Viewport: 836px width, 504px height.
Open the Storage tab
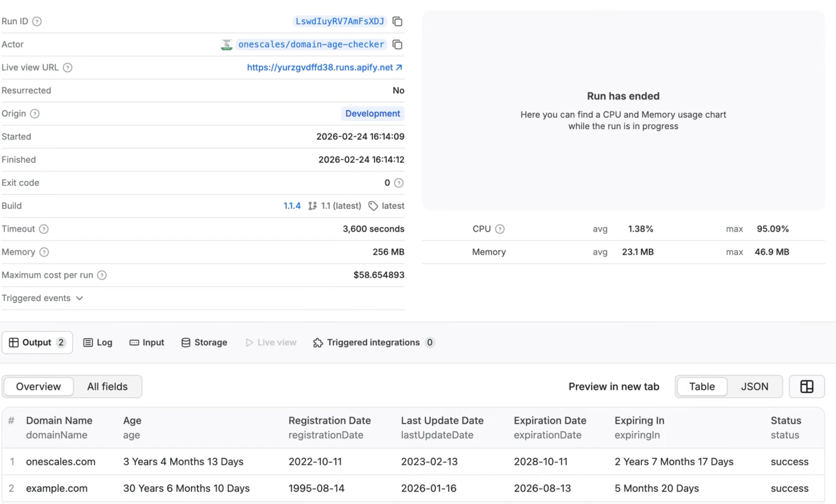pyautogui.click(x=204, y=343)
